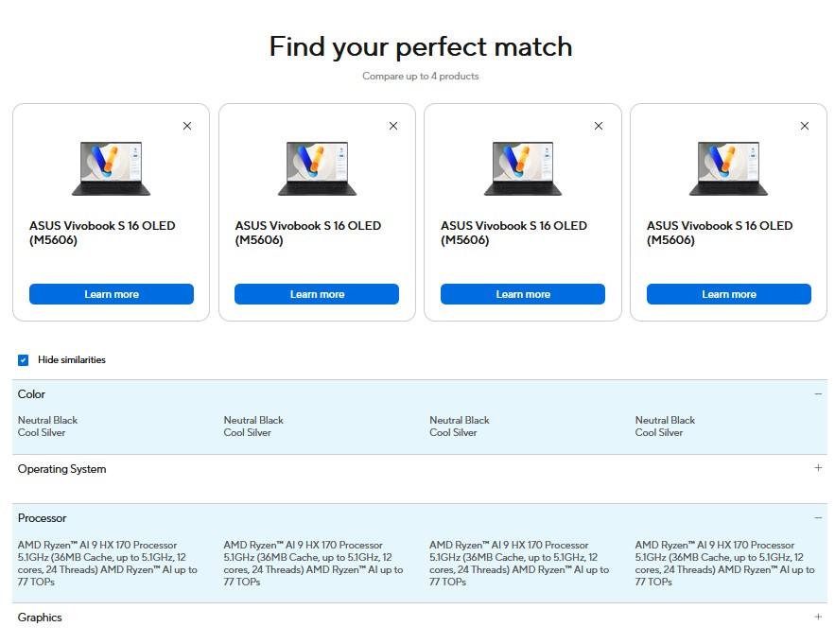The width and height of the screenshot is (835, 644).
Task: Expand the Operating System section plus icon
Action: [x=818, y=468]
